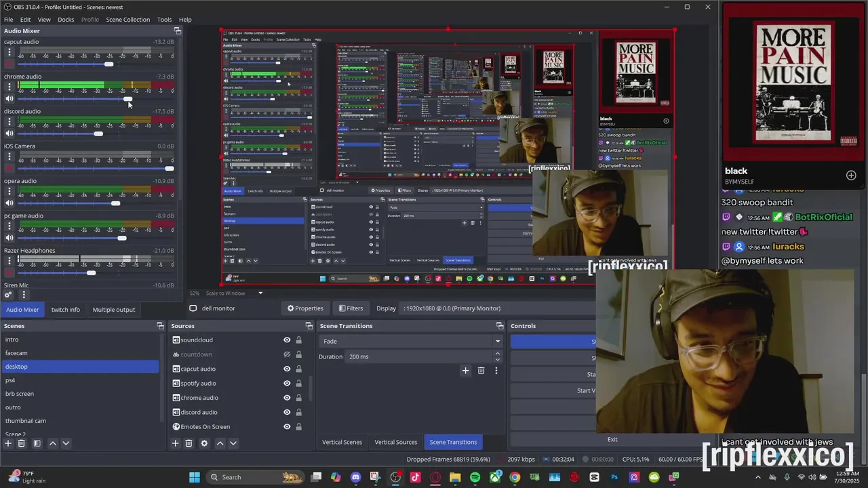Open options menu for chrome audio channel
This screenshot has height=488, width=868.
coord(9,87)
